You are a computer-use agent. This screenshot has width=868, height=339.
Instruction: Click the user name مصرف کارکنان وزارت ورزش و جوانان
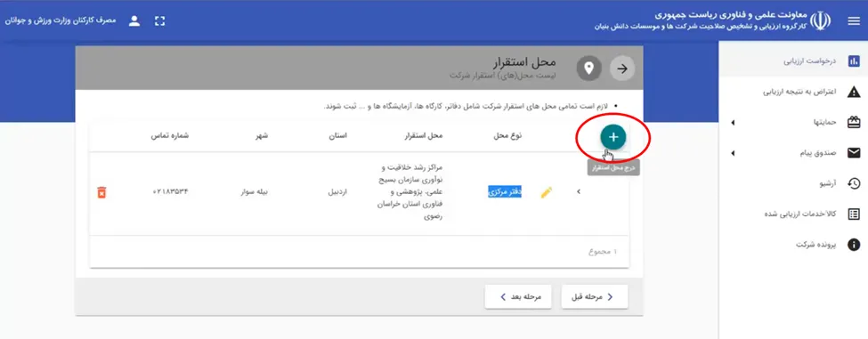pos(61,21)
